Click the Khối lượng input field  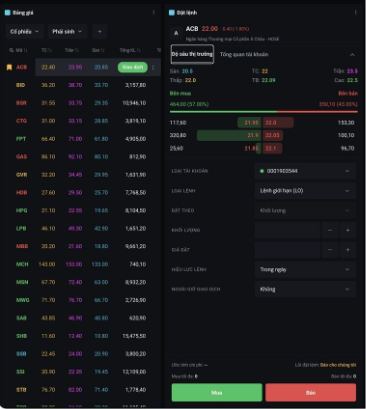pyautogui.click(x=287, y=230)
